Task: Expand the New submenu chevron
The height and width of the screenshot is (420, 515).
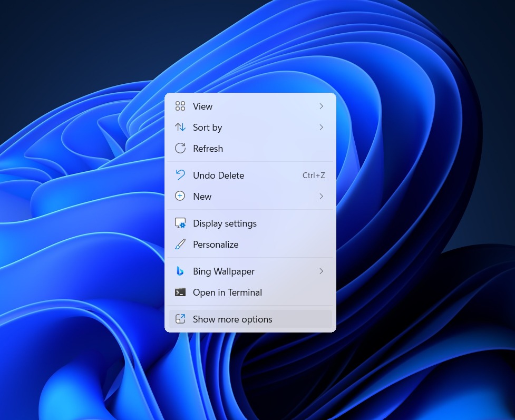Action: click(321, 196)
